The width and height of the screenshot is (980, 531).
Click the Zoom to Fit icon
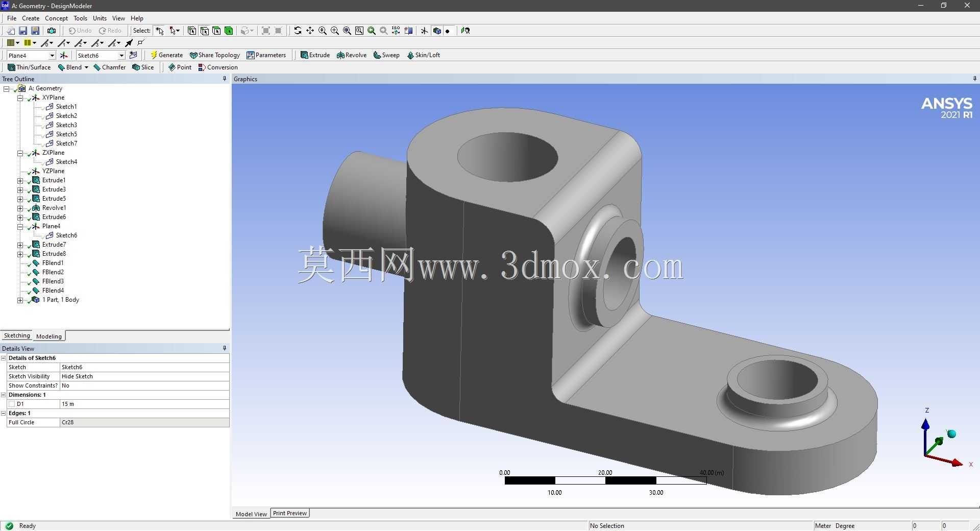[347, 31]
